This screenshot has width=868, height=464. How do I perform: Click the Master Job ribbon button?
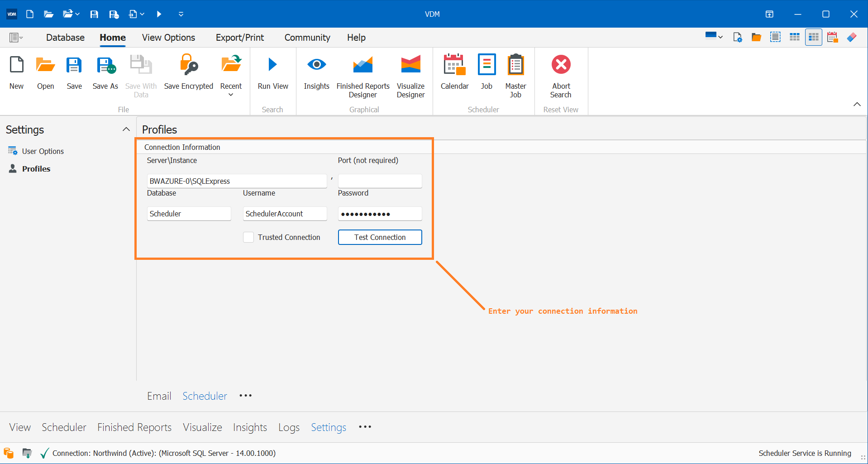515,76
